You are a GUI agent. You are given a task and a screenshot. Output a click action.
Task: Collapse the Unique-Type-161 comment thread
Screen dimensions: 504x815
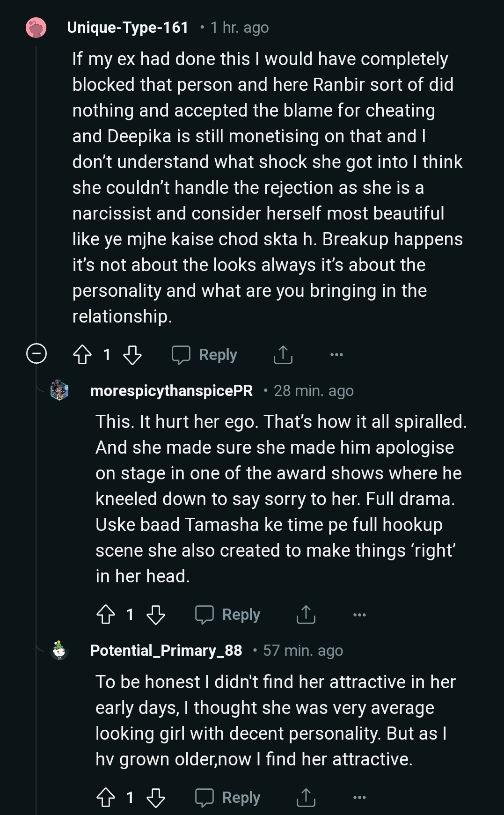36,353
